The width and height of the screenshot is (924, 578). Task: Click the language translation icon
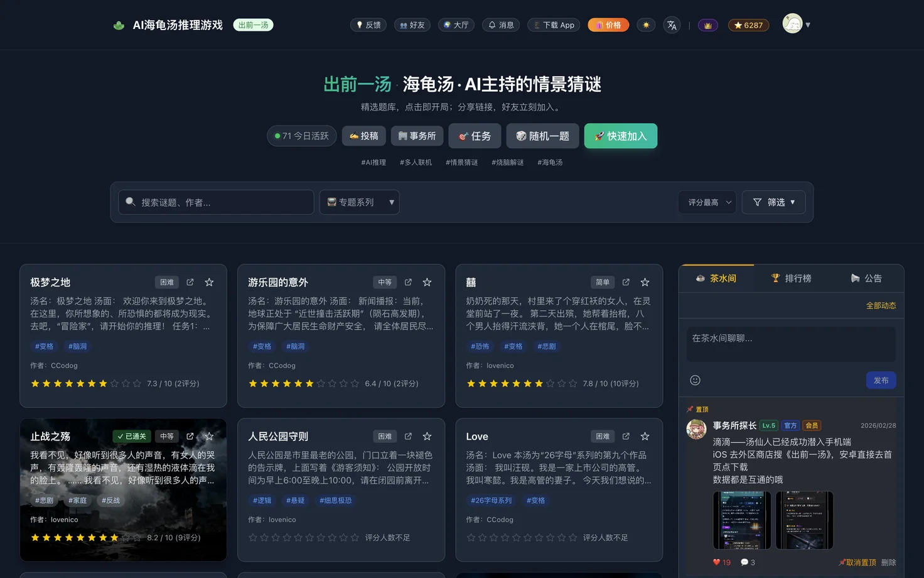(672, 25)
